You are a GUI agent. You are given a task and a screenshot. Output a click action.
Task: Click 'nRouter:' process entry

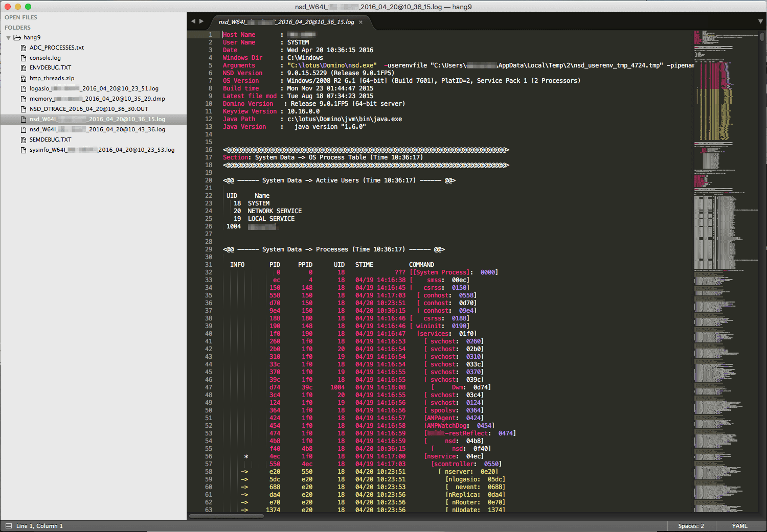[466, 502]
